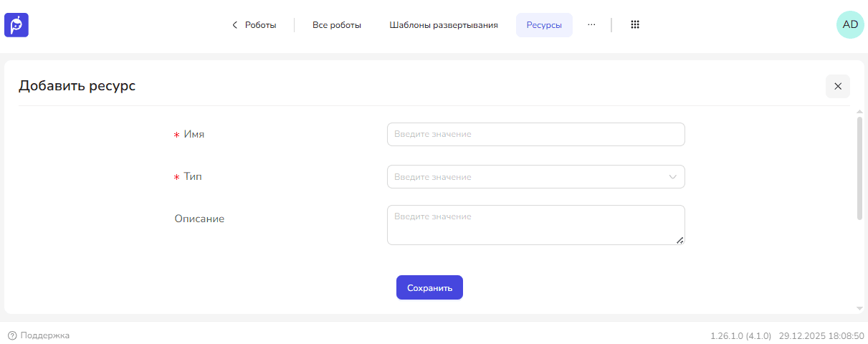Click the form's vertical scrollbar thumb

coord(859,168)
